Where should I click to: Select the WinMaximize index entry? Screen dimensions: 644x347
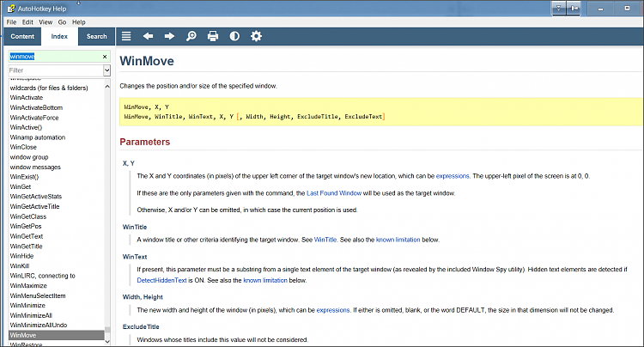pos(28,286)
